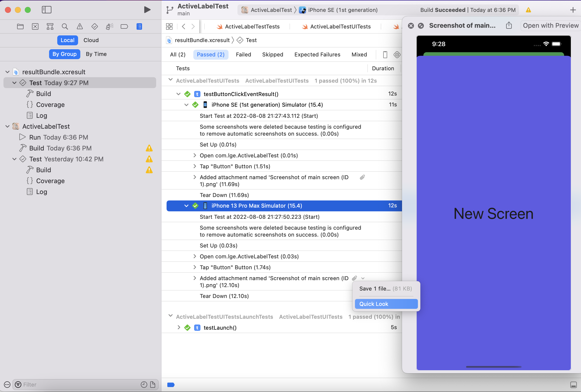Click the share icon in Quick Look
Image resolution: width=581 pixels, height=392 pixels.
click(x=509, y=25)
